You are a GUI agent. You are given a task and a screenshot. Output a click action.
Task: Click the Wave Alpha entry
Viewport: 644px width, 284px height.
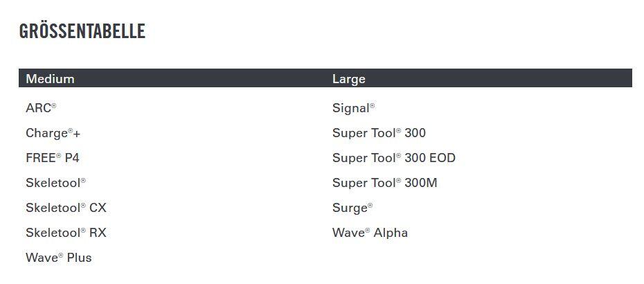click(x=370, y=233)
